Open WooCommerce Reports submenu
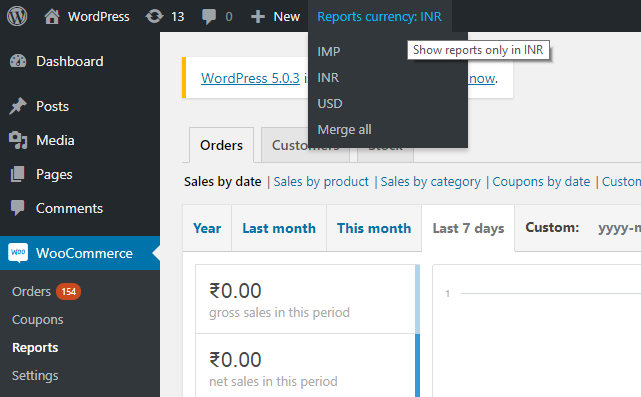The image size is (641, 397). [x=35, y=348]
